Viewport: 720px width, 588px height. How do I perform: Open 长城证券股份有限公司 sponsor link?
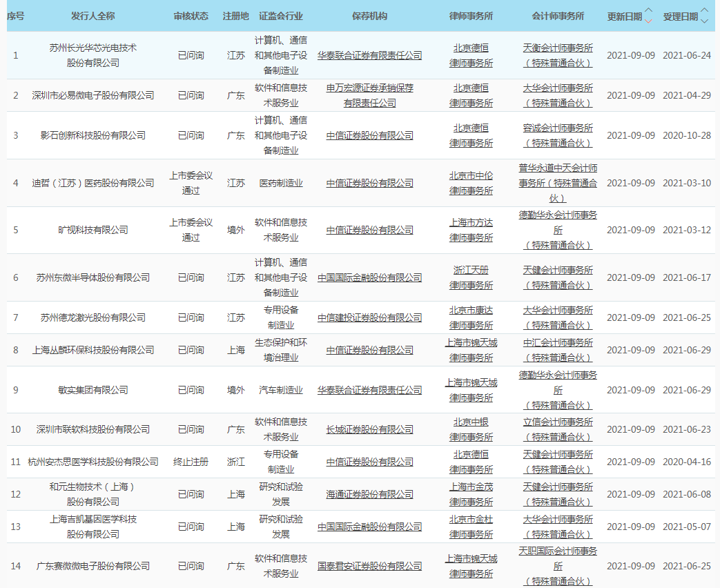(x=369, y=429)
